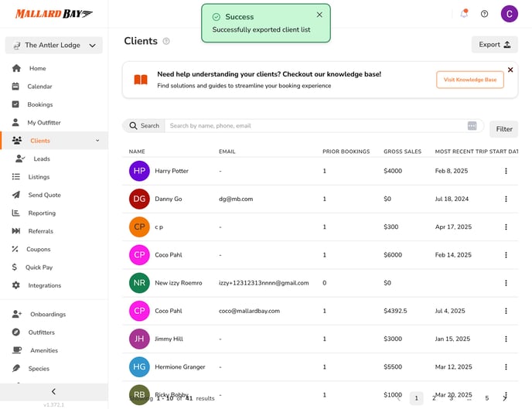Screen dimensions: 532x409
Task: Click the Amenities coffee cup icon
Action: tap(17, 350)
